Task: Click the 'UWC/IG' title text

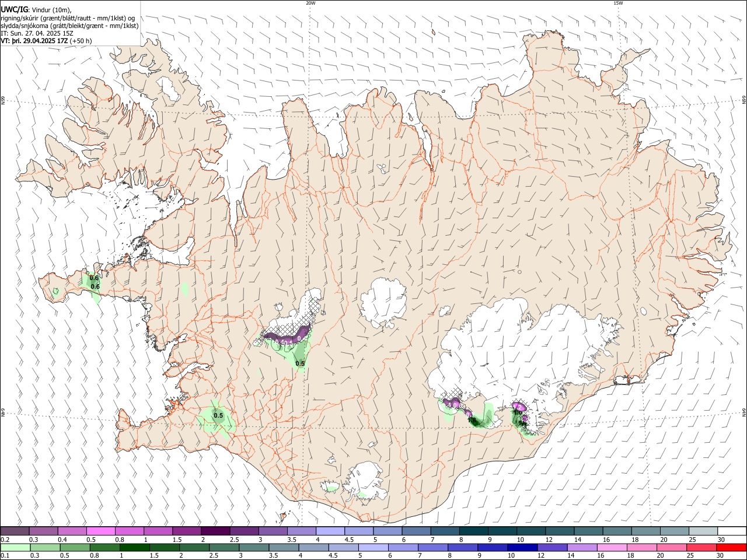Action: [14, 9]
